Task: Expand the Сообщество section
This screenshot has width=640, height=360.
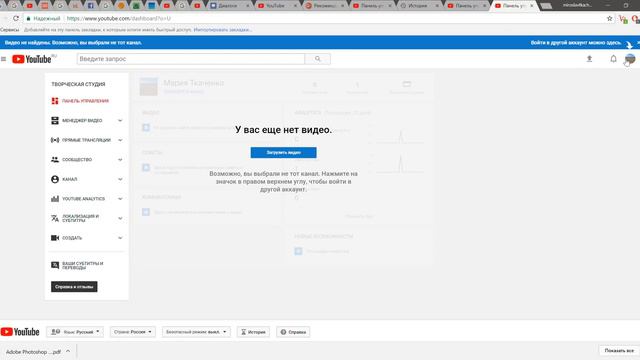Action: click(120, 160)
